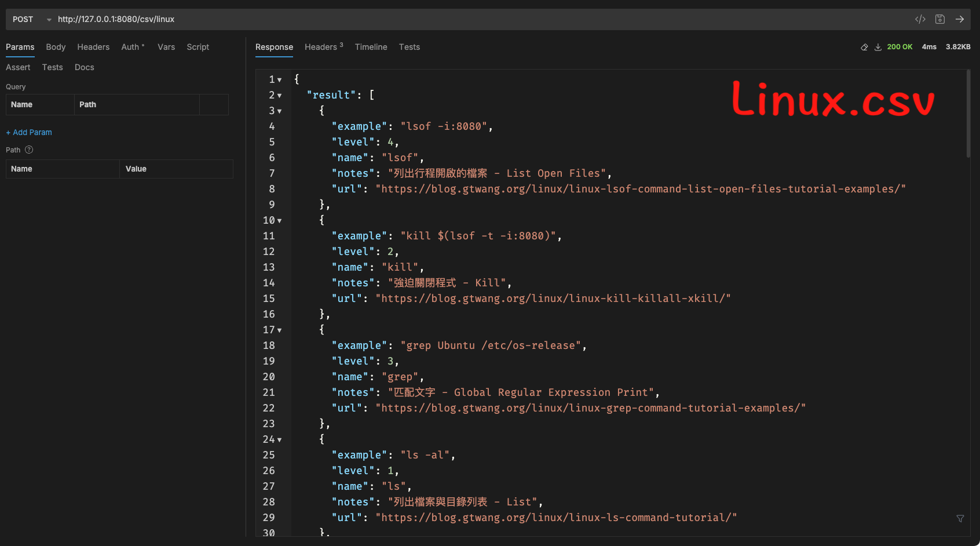The image size is (980, 546).
Task: Fold the ls object at line 24
Action: [279, 440]
